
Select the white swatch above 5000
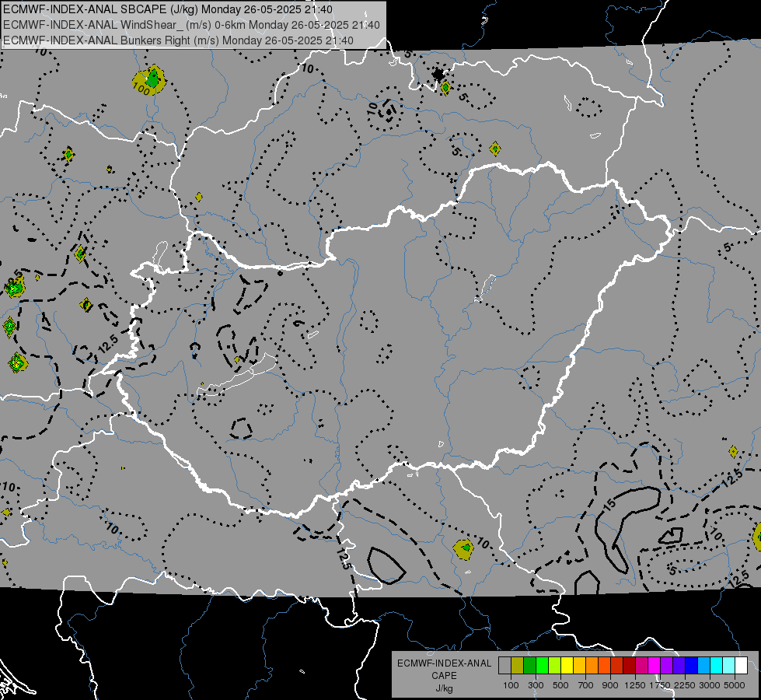tap(741, 666)
